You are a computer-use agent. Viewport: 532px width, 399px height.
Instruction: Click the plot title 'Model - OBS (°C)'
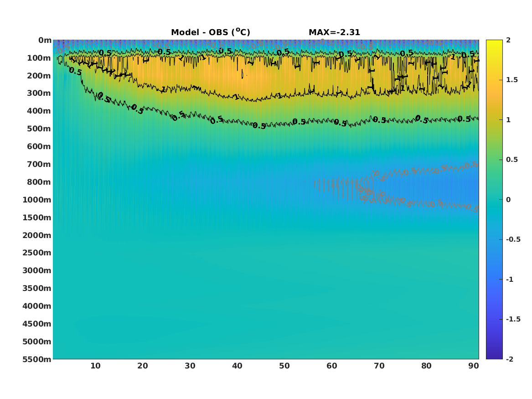point(210,32)
